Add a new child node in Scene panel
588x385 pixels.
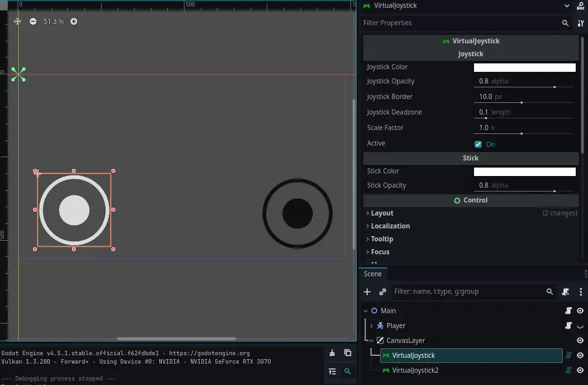tap(367, 292)
